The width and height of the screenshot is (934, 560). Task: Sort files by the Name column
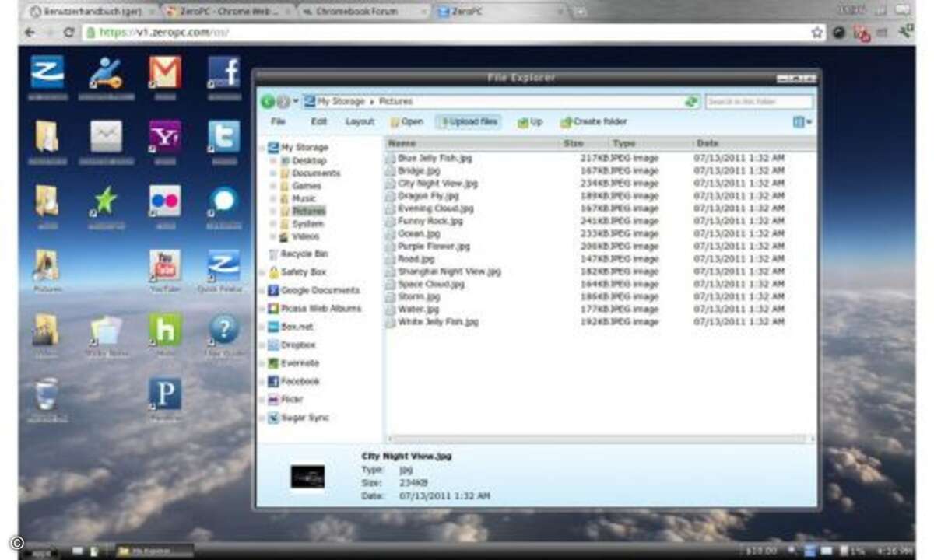pos(473,144)
